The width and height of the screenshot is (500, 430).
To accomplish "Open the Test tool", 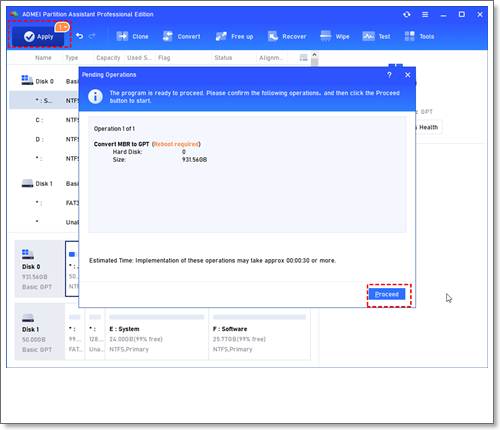I will coord(376,36).
